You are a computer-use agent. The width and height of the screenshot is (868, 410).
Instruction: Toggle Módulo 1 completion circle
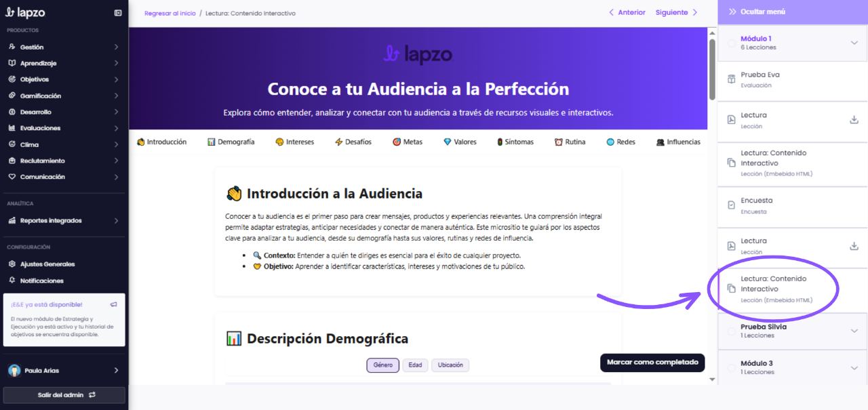(x=732, y=43)
